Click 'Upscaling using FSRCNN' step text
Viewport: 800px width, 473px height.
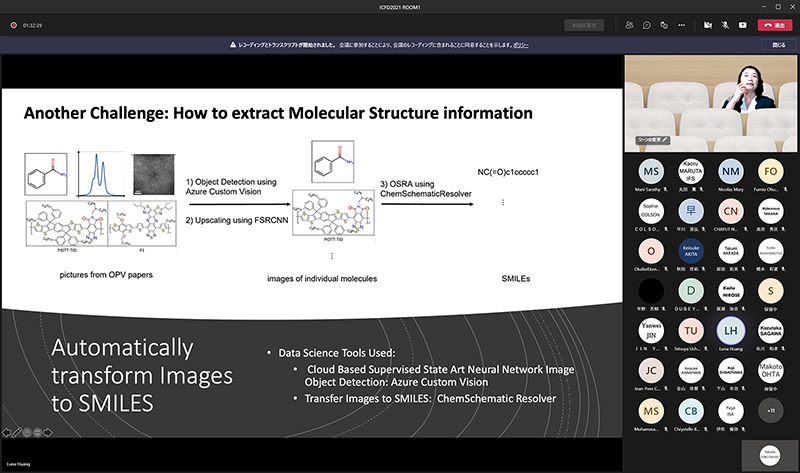[x=237, y=220]
